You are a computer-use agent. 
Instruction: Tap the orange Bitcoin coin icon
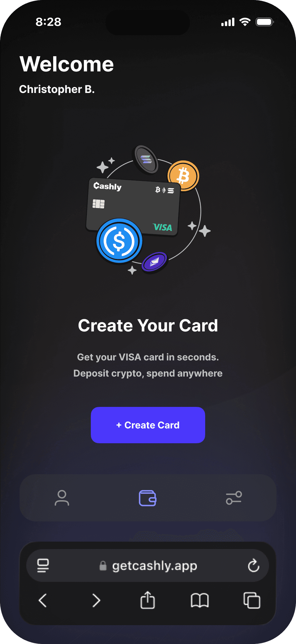click(183, 176)
